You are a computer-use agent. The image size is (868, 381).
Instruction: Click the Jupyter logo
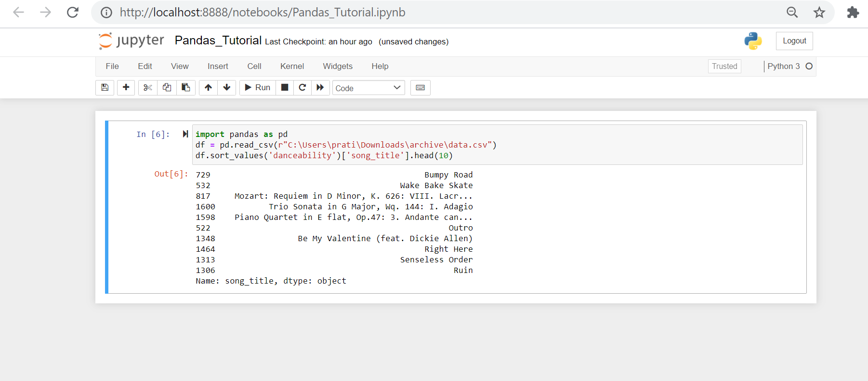pyautogui.click(x=131, y=41)
